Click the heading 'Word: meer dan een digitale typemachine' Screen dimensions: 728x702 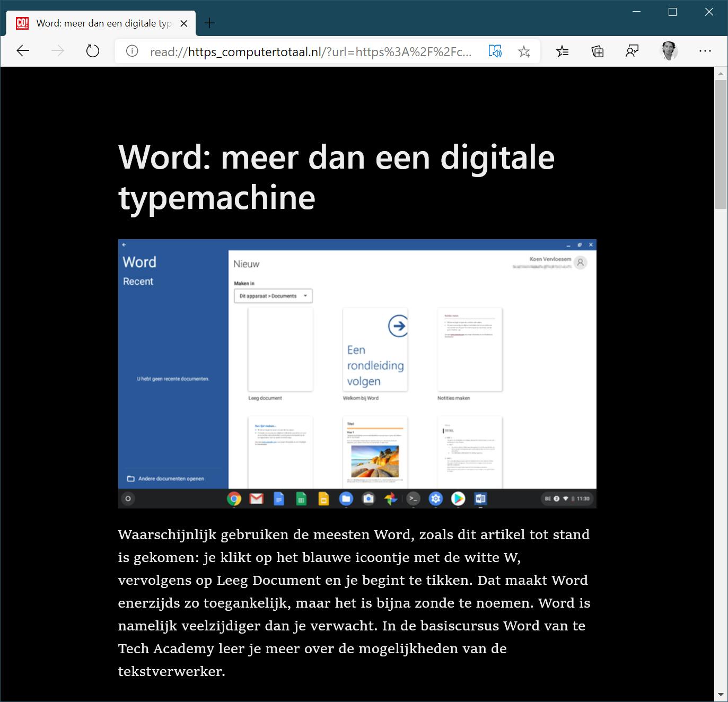[336, 177]
